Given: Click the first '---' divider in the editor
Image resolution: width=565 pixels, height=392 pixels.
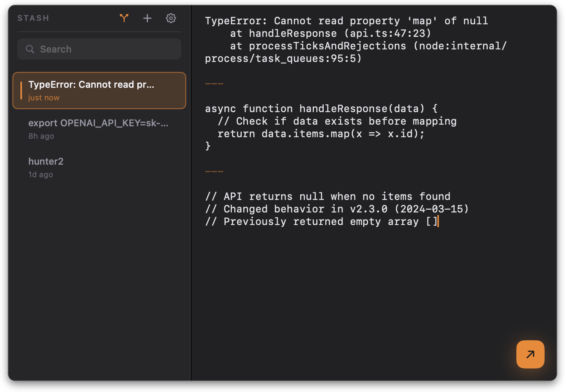Looking at the screenshot, I should tap(214, 83).
